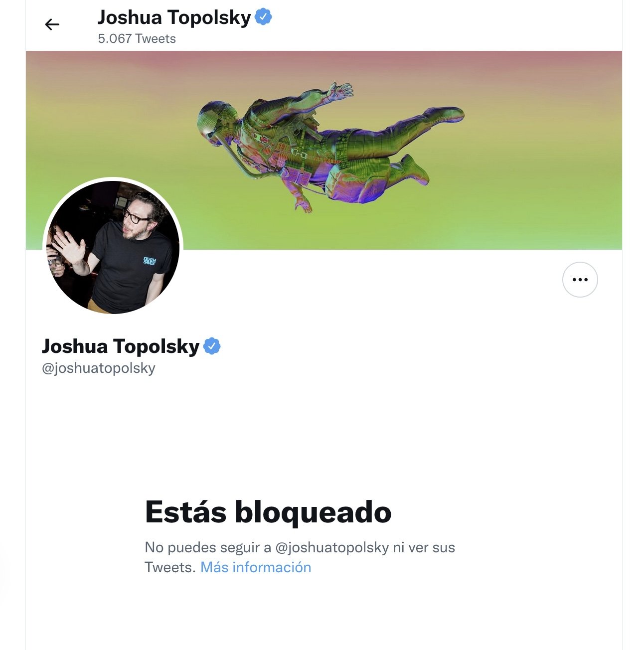This screenshot has width=644, height=650.
Task: Click the No puedes seguir message text
Action: point(300,557)
